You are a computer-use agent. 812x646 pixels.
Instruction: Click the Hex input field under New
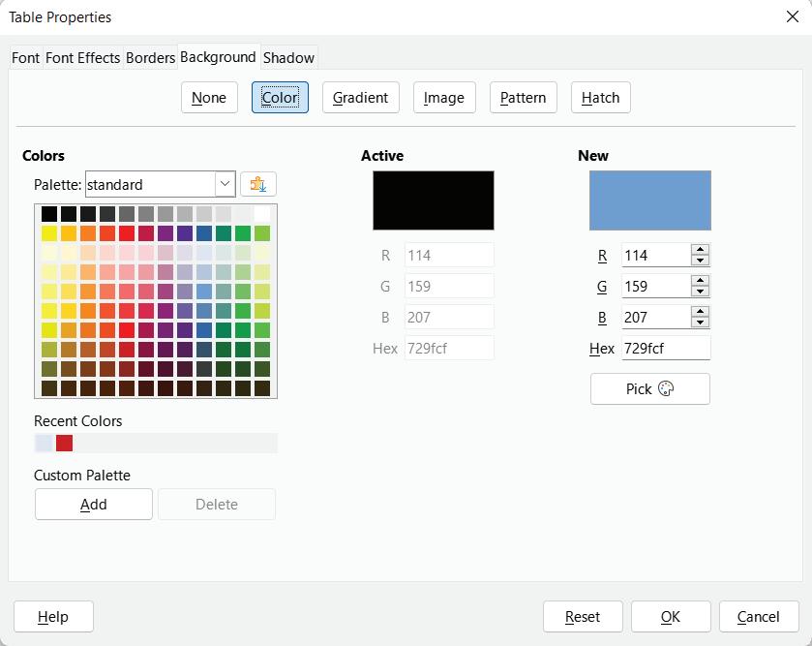tap(665, 348)
